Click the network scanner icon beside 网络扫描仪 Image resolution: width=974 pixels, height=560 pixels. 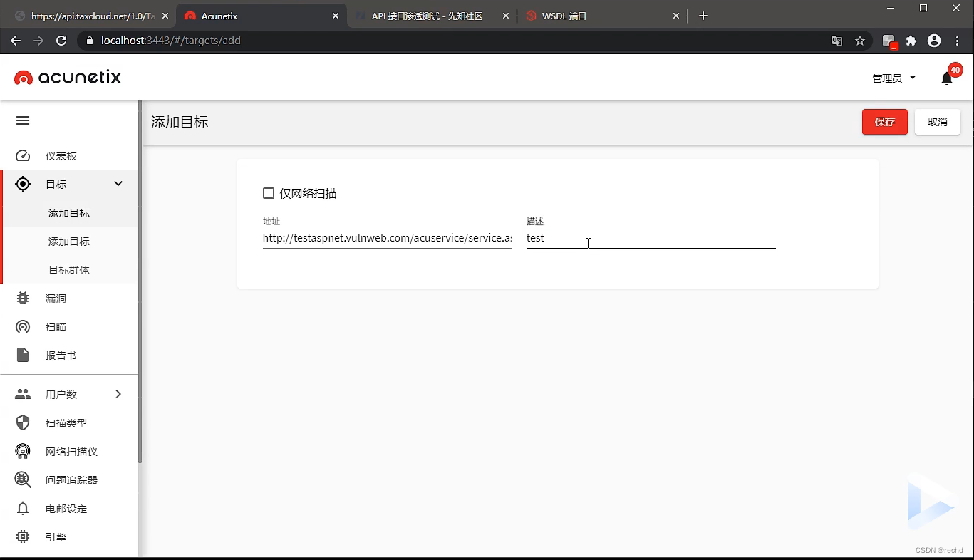coord(23,451)
